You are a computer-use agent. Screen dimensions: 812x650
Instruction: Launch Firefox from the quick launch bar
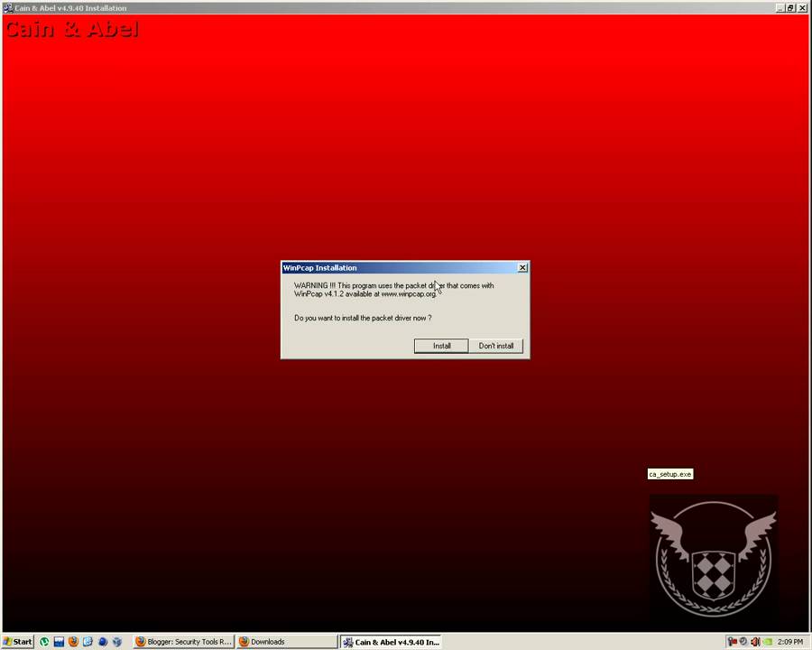[x=73, y=642]
